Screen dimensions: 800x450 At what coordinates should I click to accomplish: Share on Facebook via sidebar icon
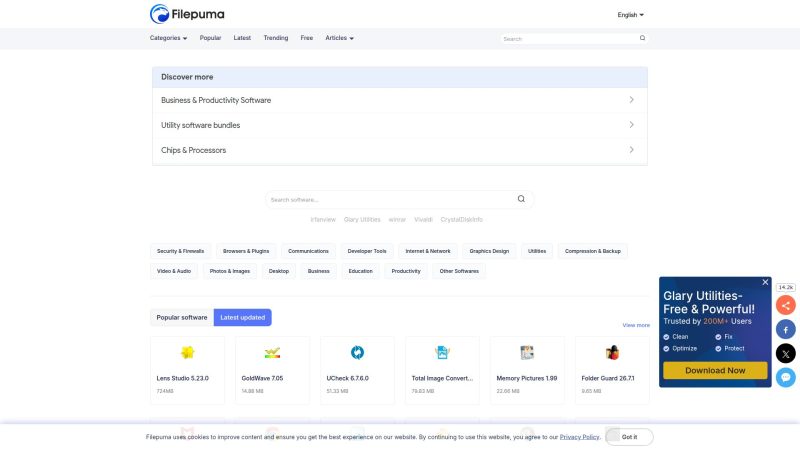(786, 330)
